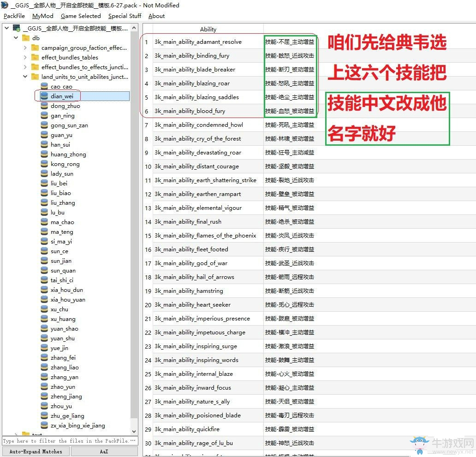Open the MyMod menu

point(43,16)
